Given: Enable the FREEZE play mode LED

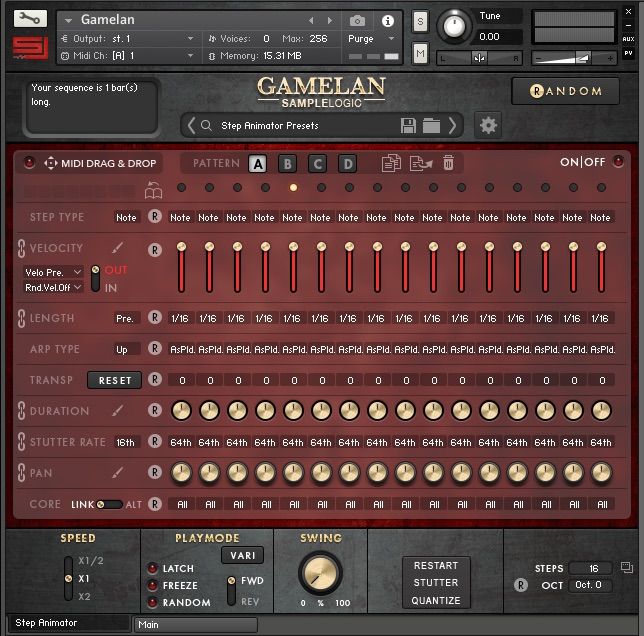Looking at the screenshot, I should tap(152, 585).
